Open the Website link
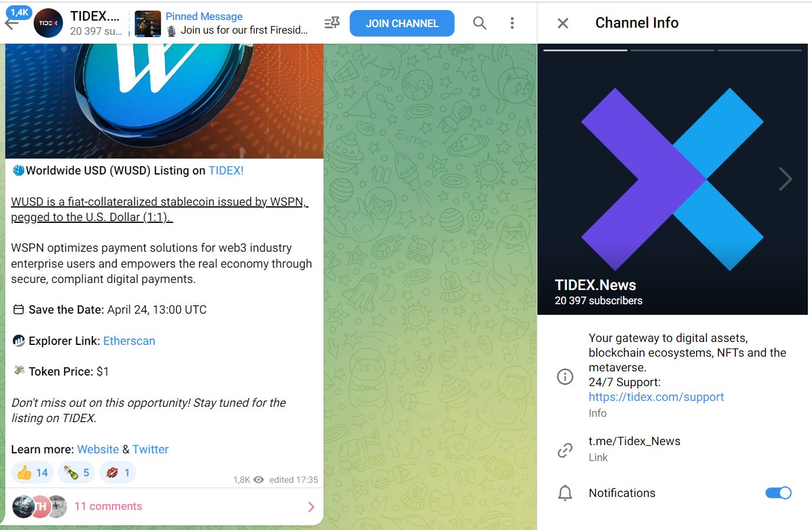Screen dimensions: 812x530 click(x=98, y=449)
